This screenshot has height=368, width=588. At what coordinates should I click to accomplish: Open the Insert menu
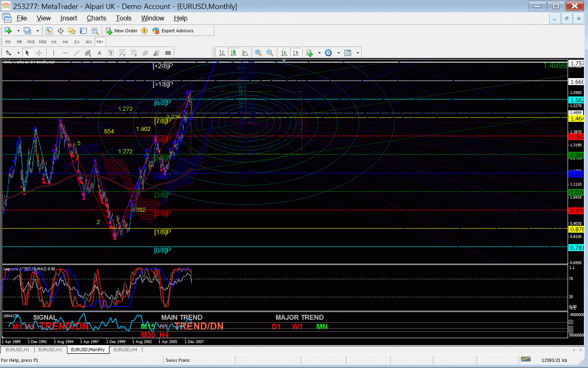pyautogui.click(x=69, y=18)
